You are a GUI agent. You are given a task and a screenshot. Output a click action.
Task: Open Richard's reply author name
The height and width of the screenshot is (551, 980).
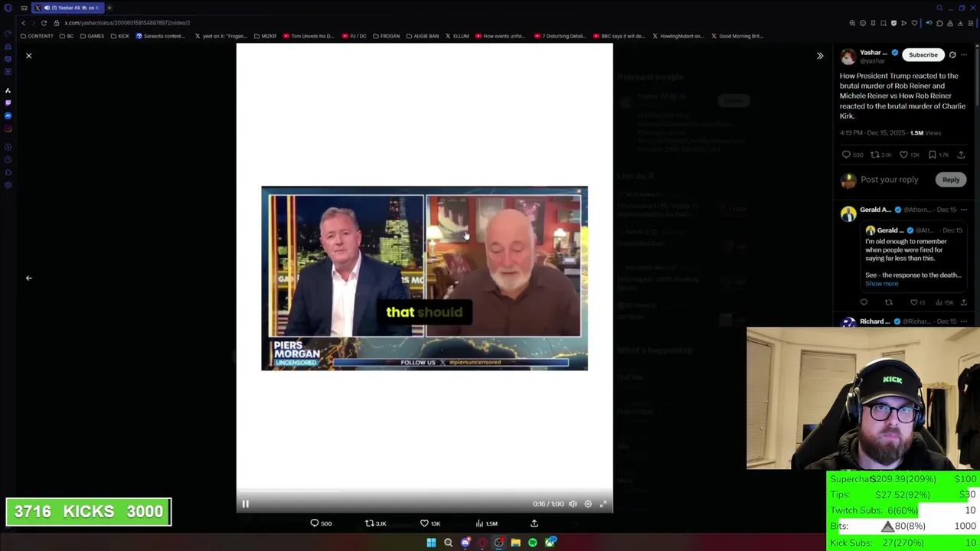(x=874, y=321)
